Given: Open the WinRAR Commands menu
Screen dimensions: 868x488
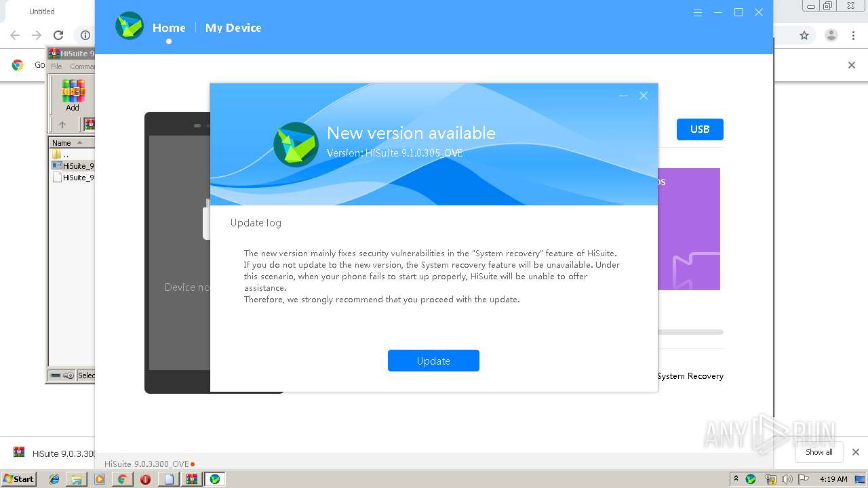Looking at the screenshot, I should point(82,66).
